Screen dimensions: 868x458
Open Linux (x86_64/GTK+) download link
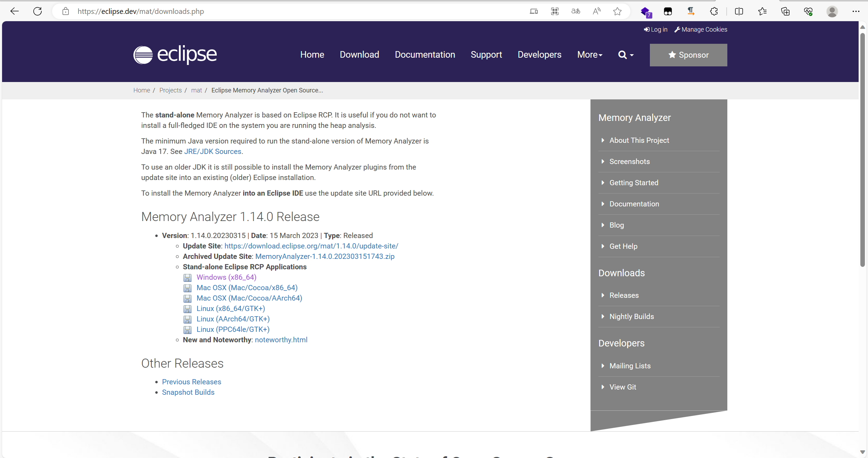click(231, 309)
